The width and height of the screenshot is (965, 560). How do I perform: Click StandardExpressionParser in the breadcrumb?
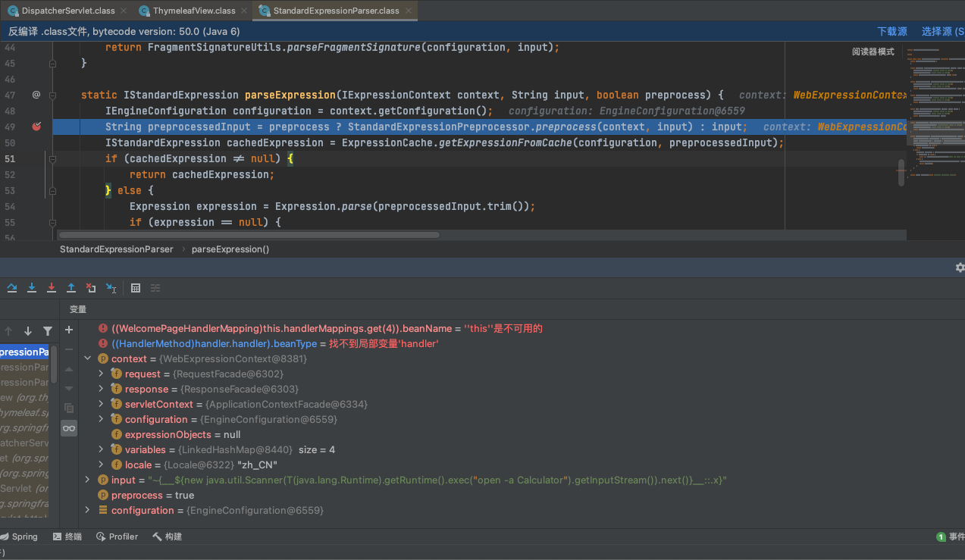coord(117,249)
